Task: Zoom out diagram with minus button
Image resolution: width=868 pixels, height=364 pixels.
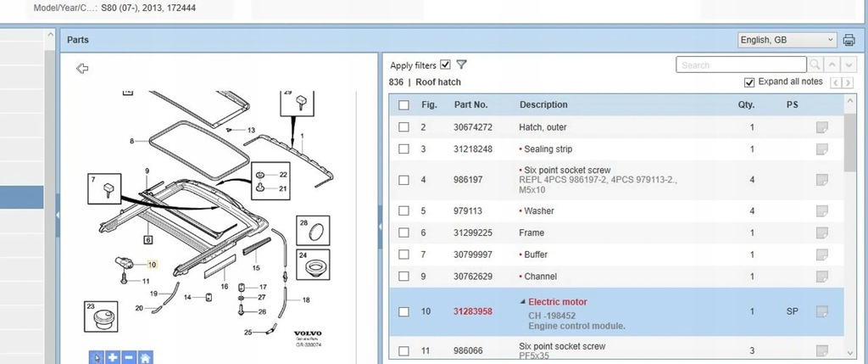Action: point(129,357)
